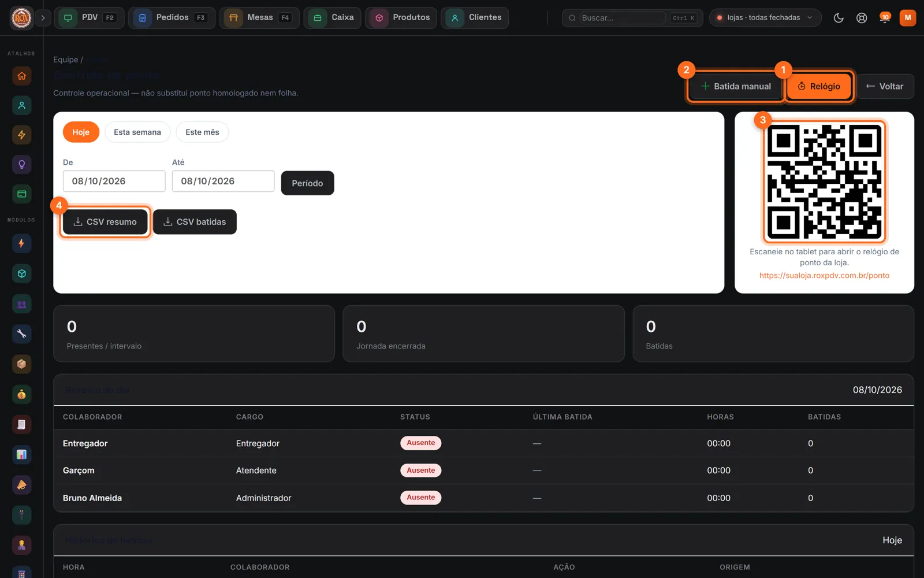Download CSV batidas
This screenshot has width=924, height=578.
pyautogui.click(x=195, y=222)
